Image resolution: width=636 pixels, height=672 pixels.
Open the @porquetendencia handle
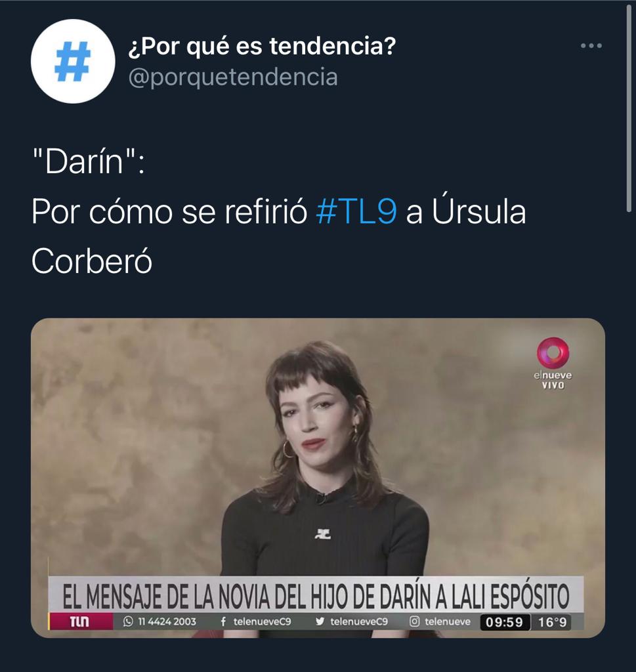pyautogui.click(x=233, y=77)
